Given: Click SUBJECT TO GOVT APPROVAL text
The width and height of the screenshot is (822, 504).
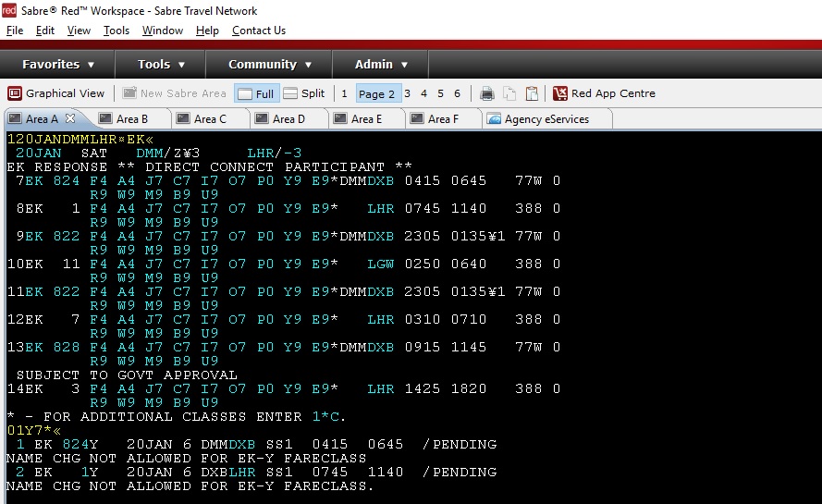Looking at the screenshot, I should pyautogui.click(x=127, y=375).
